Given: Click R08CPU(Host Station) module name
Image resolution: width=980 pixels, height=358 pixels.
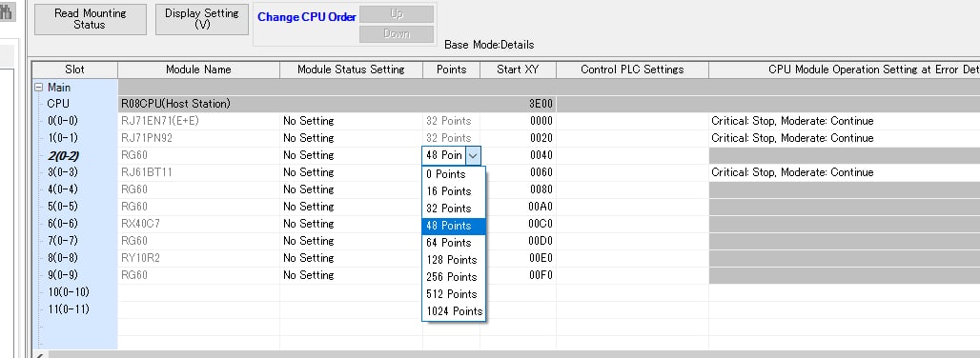Looking at the screenshot, I should tap(175, 104).
